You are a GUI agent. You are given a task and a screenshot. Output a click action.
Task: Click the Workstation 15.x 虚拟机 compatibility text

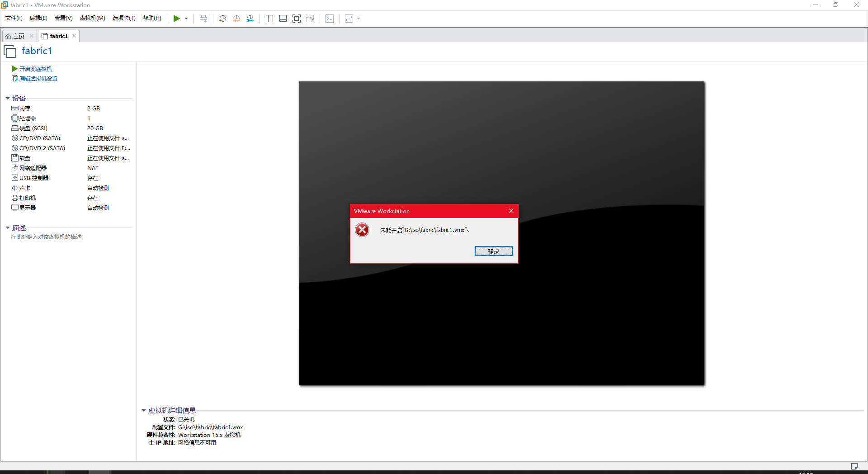[209, 435]
